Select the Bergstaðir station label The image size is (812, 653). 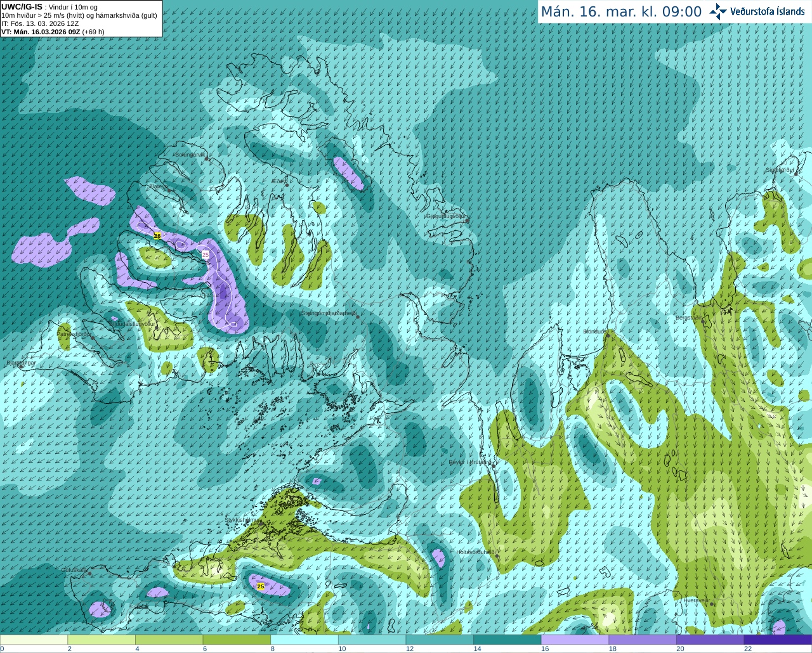(x=688, y=318)
